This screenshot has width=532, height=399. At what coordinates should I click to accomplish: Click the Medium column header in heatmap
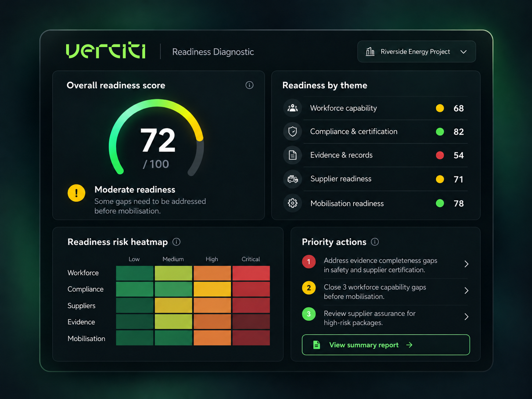173,259
